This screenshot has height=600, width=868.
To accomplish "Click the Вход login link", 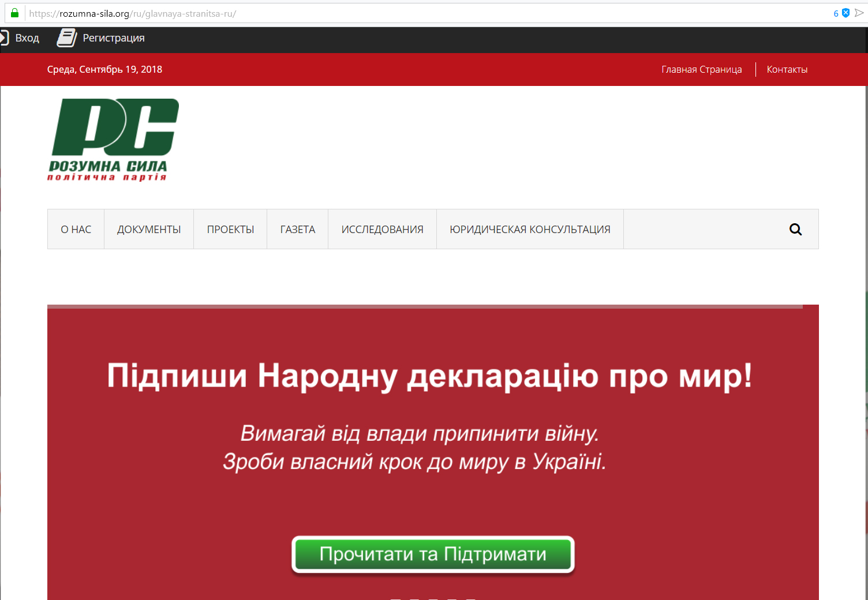I will point(27,38).
